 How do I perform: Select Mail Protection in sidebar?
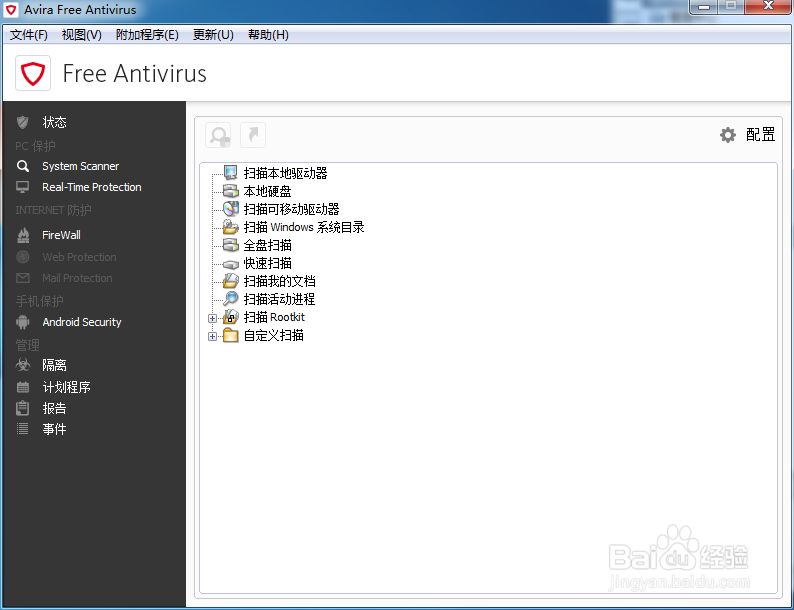[77, 278]
